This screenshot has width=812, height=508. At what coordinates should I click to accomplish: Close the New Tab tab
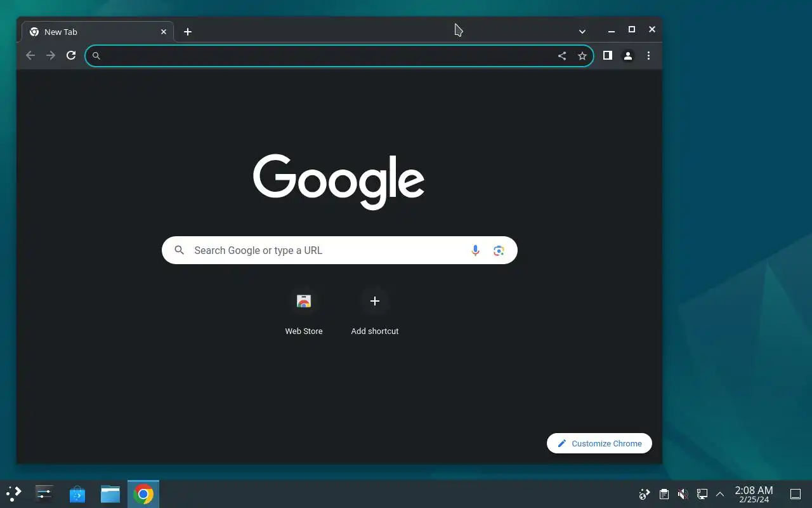(164, 32)
